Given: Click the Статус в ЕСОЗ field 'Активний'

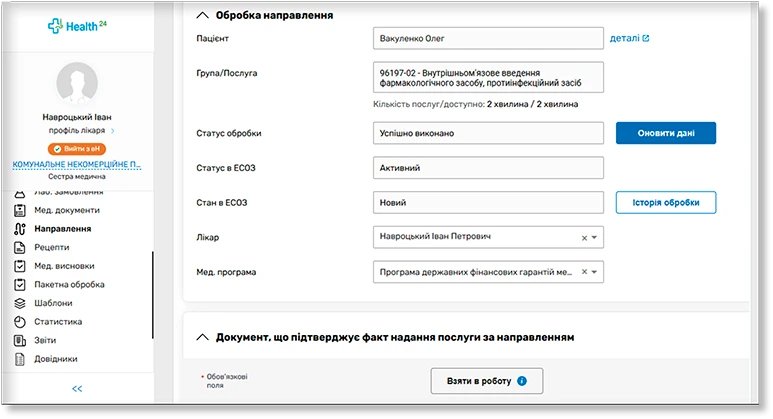Looking at the screenshot, I should coord(488,168).
